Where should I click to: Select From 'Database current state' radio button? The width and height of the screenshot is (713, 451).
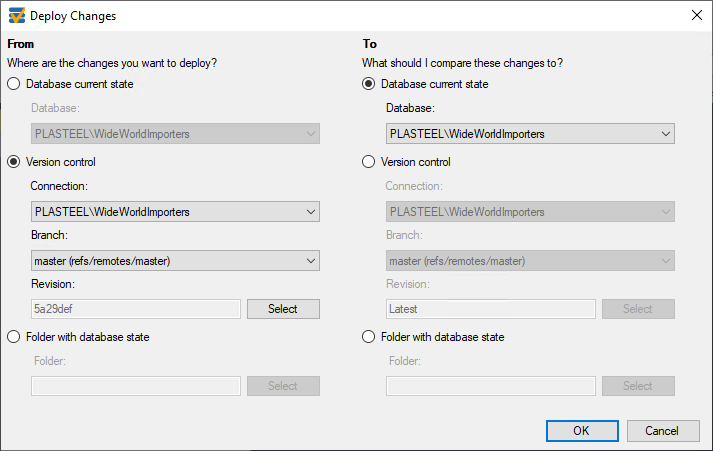(x=14, y=84)
